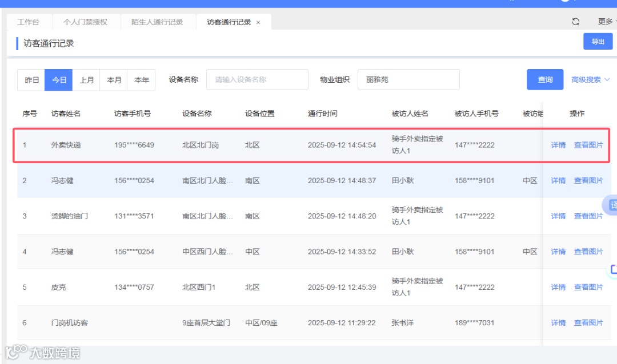Click time 2025-09-12 14:33:52
Viewport: 617px width, 364px height.
pos(342,252)
